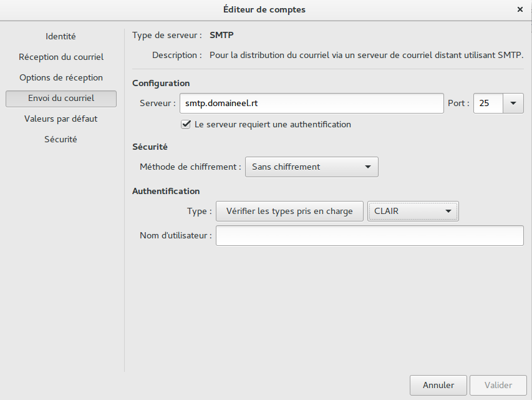Open the Identité section
Viewport: 532px width, 400px height.
pos(60,36)
